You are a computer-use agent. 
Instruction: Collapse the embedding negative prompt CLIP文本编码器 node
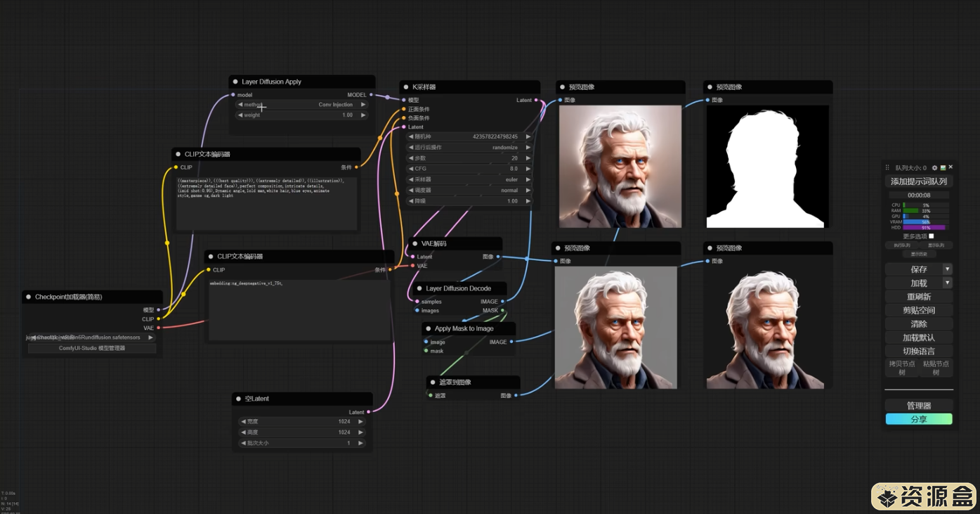[x=211, y=257]
